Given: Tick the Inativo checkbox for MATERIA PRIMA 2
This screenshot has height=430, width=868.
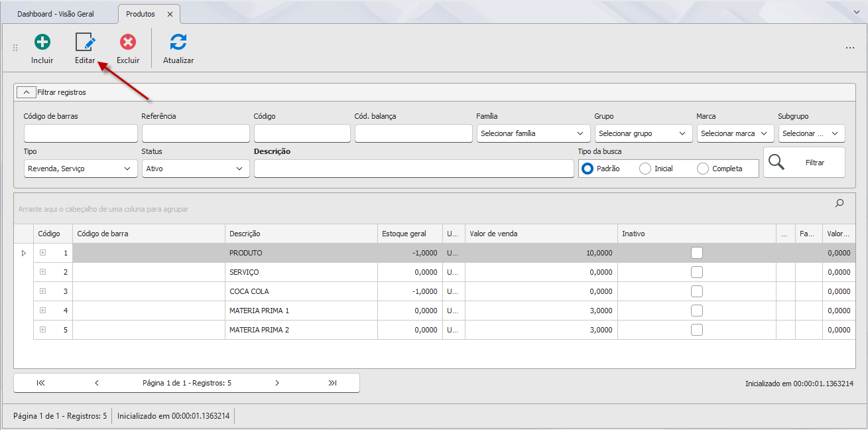Looking at the screenshot, I should coord(697,330).
